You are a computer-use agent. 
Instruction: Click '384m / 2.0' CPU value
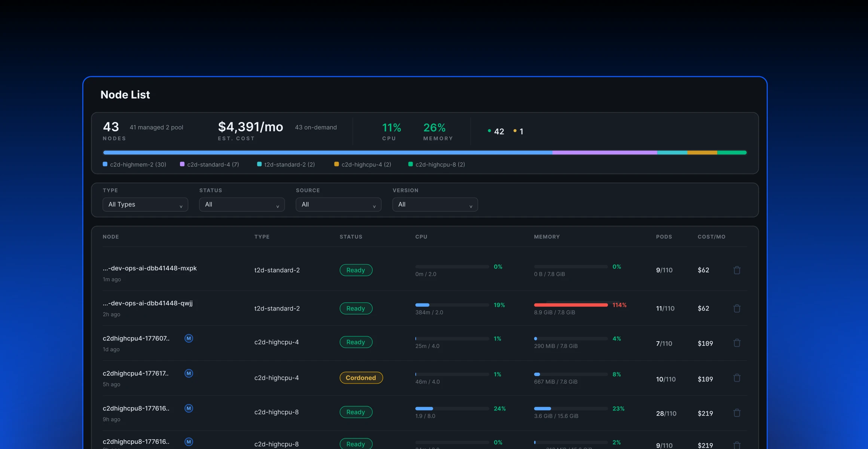(x=429, y=312)
